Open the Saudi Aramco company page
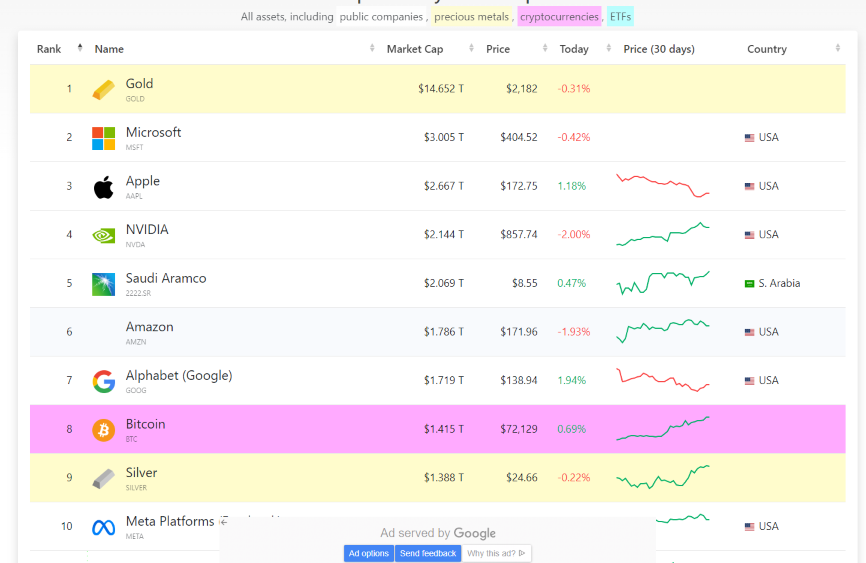Screen dimensions: 866x563 166,278
